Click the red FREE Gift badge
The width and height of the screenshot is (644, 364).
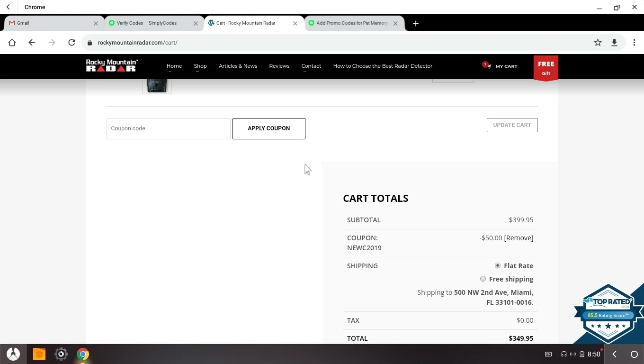546,68
